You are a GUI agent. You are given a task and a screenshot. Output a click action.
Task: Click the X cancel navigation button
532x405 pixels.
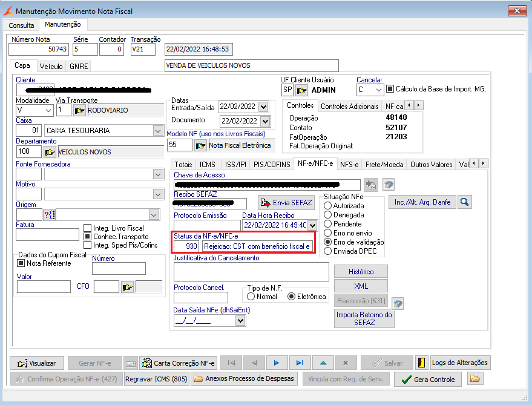click(346, 363)
